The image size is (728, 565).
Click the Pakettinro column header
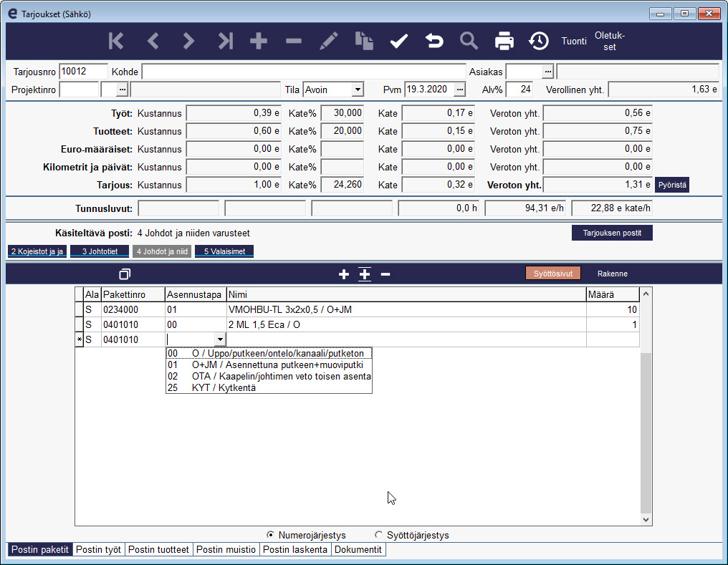pyautogui.click(x=133, y=294)
